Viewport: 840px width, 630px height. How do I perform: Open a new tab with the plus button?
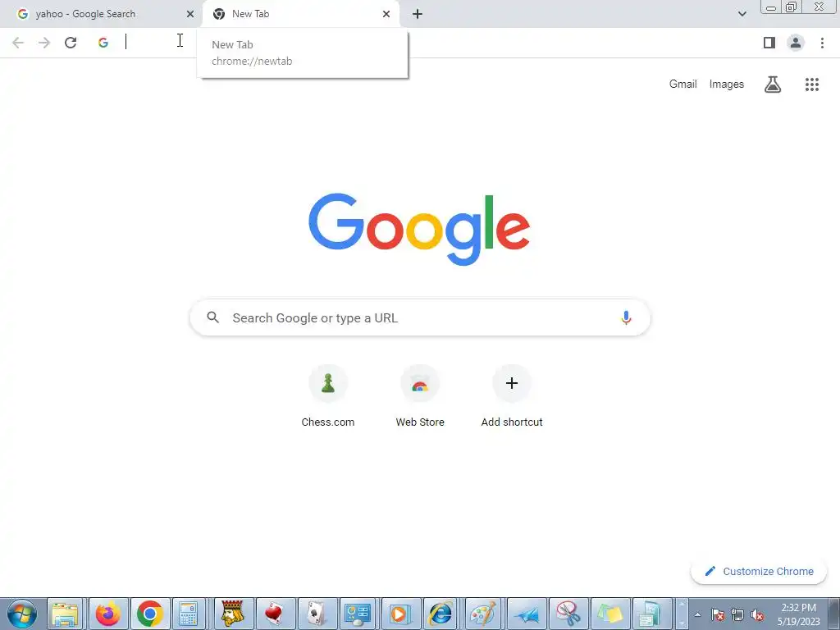[x=418, y=14]
